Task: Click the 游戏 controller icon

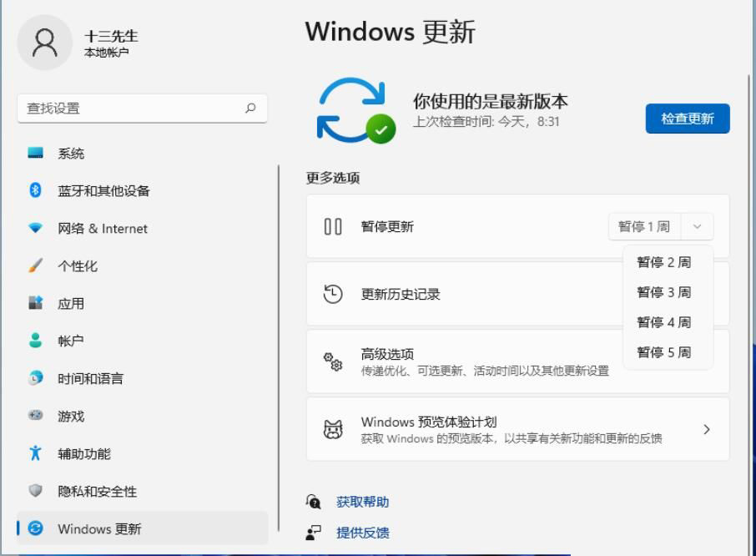Action: [35, 417]
